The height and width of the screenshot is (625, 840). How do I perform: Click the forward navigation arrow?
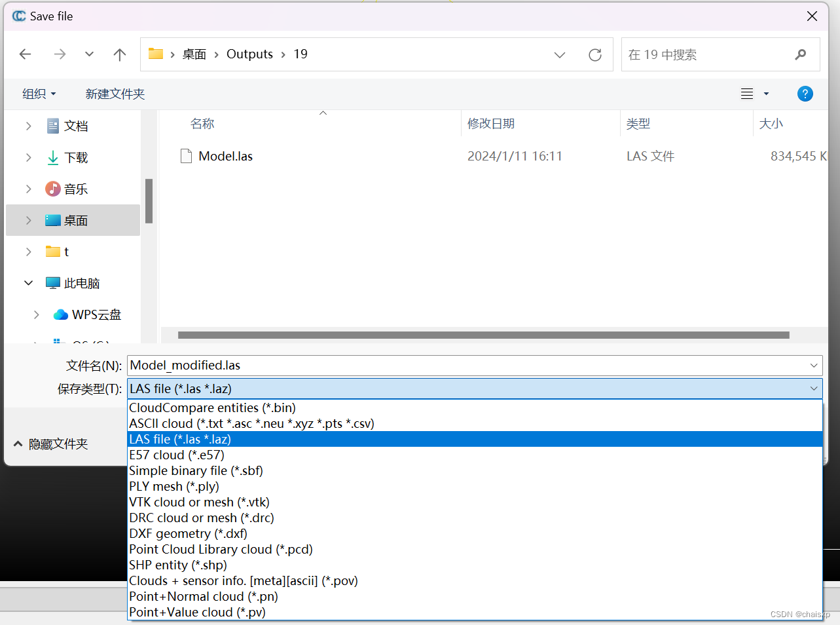click(60, 54)
